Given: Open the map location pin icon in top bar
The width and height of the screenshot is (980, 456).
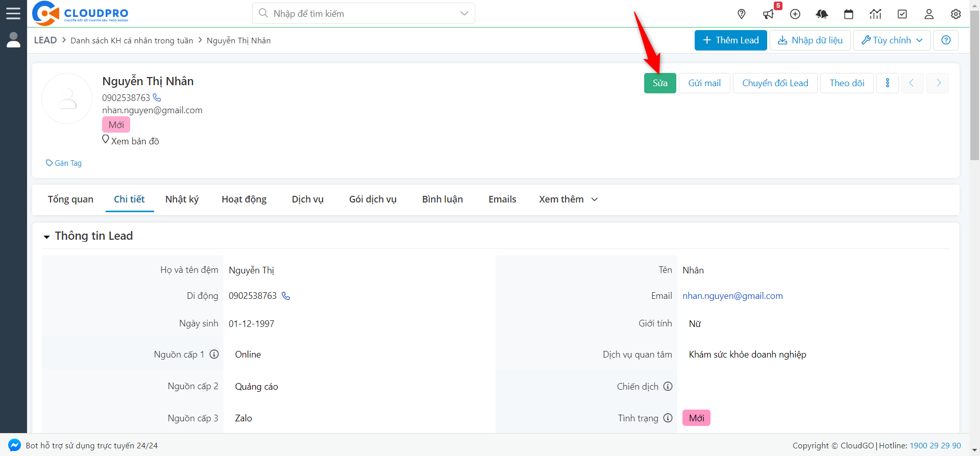Looking at the screenshot, I should [x=742, y=14].
